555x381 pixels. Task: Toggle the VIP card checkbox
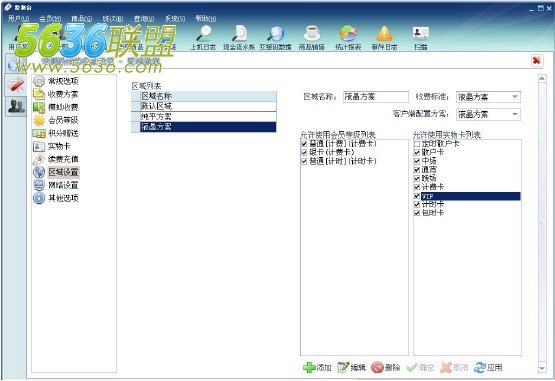click(417, 196)
